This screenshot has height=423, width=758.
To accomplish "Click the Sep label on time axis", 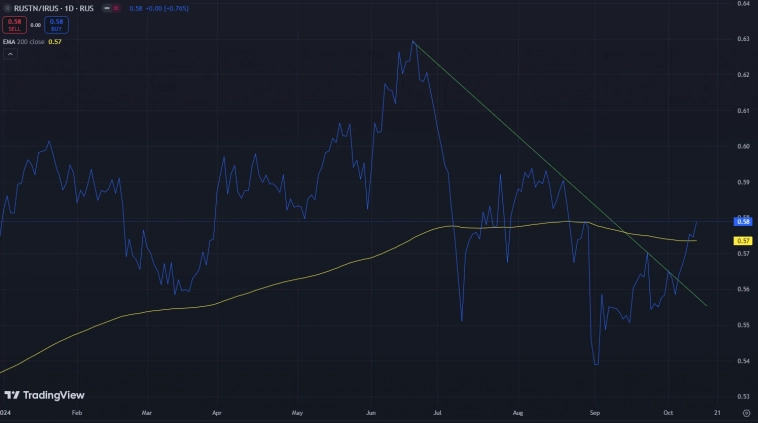I will (594, 411).
